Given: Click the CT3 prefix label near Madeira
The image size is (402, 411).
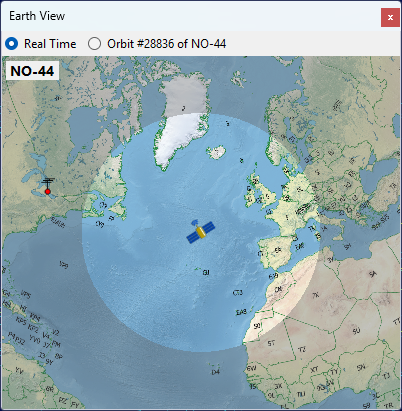Looking at the screenshot, I should click(x=238, y=293).
